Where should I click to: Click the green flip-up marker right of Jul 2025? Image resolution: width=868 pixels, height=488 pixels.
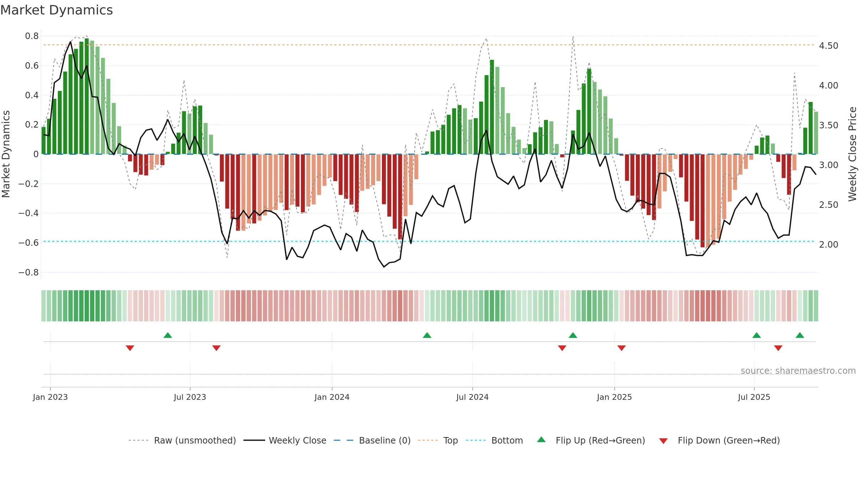tap(757, 335)
